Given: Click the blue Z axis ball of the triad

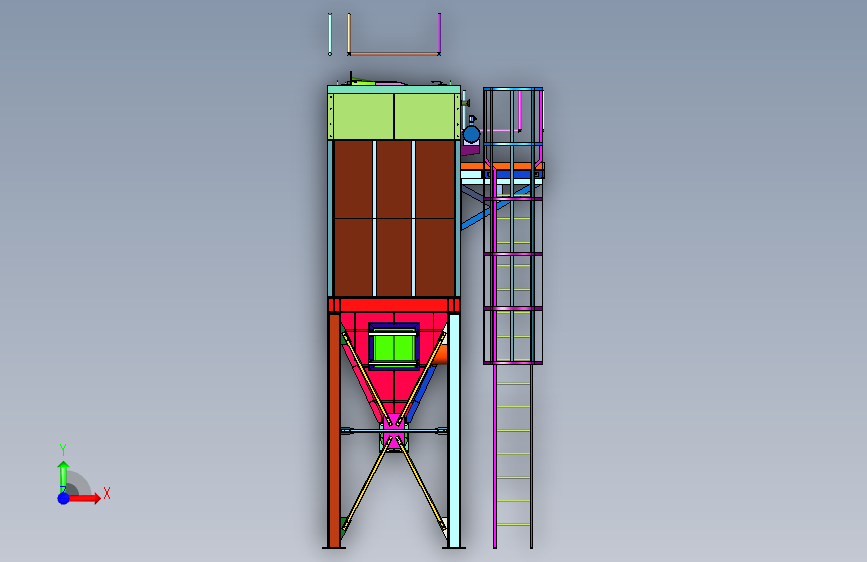Looking at the screenshot, I should pos(63,498).
